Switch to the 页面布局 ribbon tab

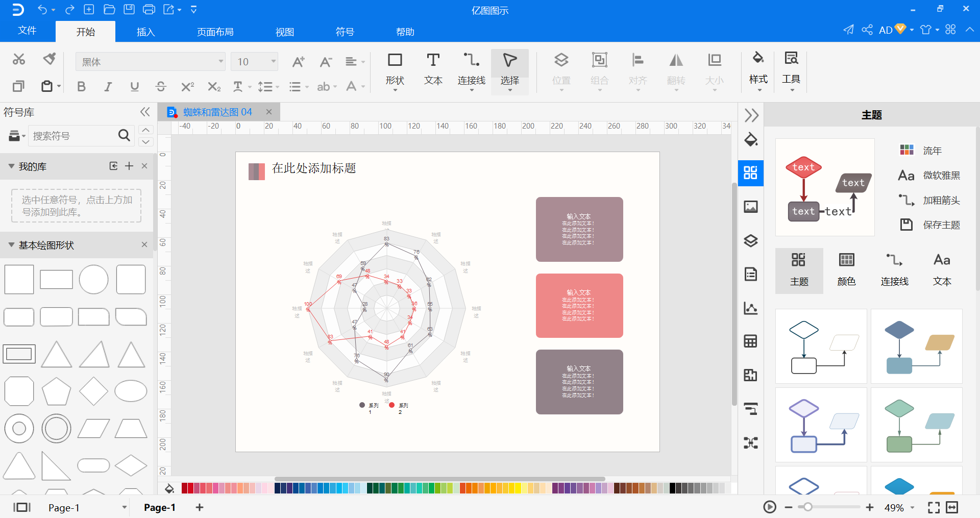pyautogui.click(x=215, y=32)
